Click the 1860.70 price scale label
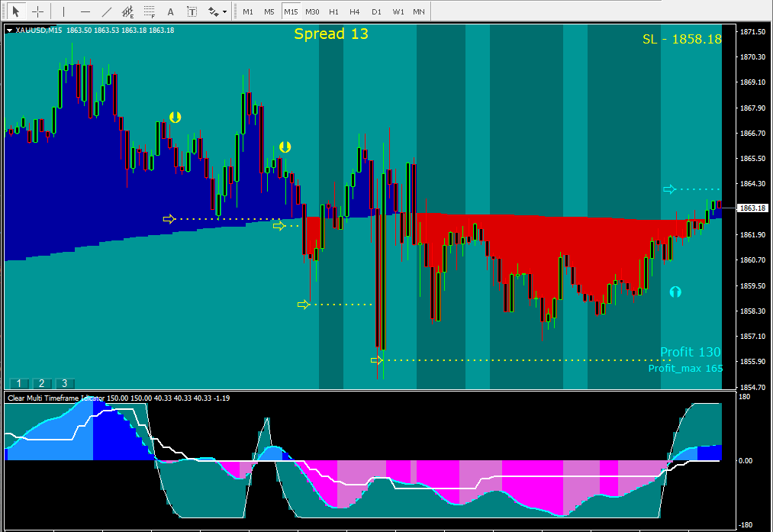Screen dimensions: 773x532 point(753,260)
